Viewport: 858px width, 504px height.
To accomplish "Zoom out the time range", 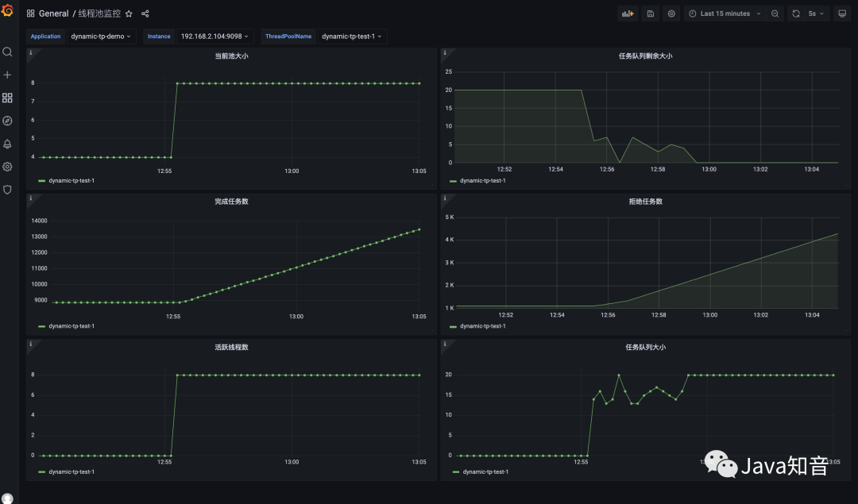I will (775, 13).
